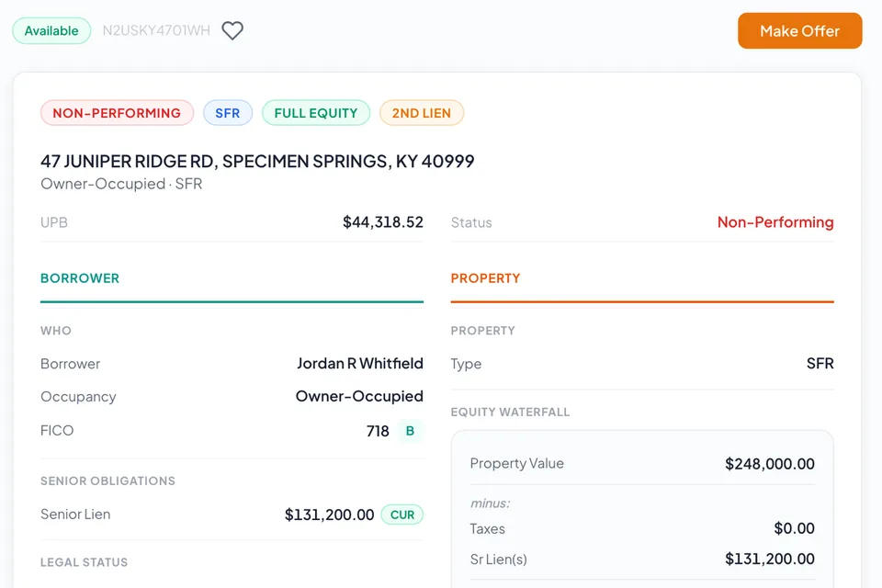Screen dimensions: 882x588
Task: Click the Senior Lien $131,200.00 amount
Action: tap(330, 514)
